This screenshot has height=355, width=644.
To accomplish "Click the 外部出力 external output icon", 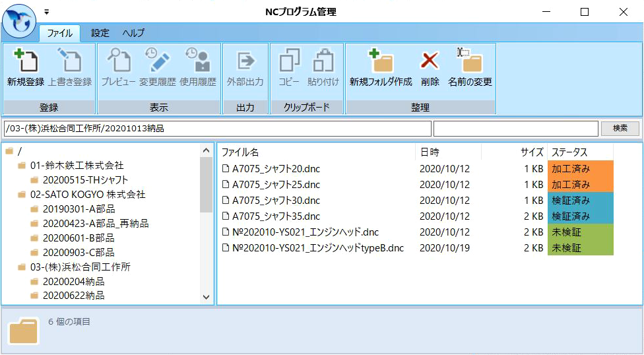I will [x=245, y=68].
